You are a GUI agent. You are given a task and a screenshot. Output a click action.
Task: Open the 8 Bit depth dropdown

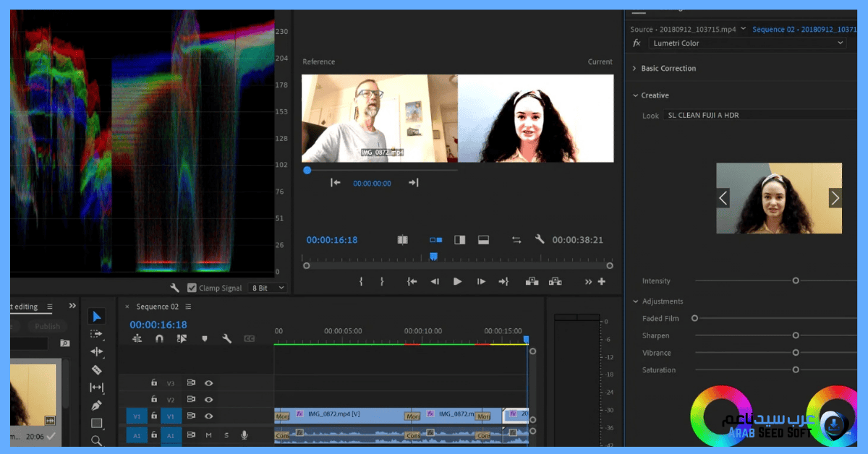coord(268,288)
